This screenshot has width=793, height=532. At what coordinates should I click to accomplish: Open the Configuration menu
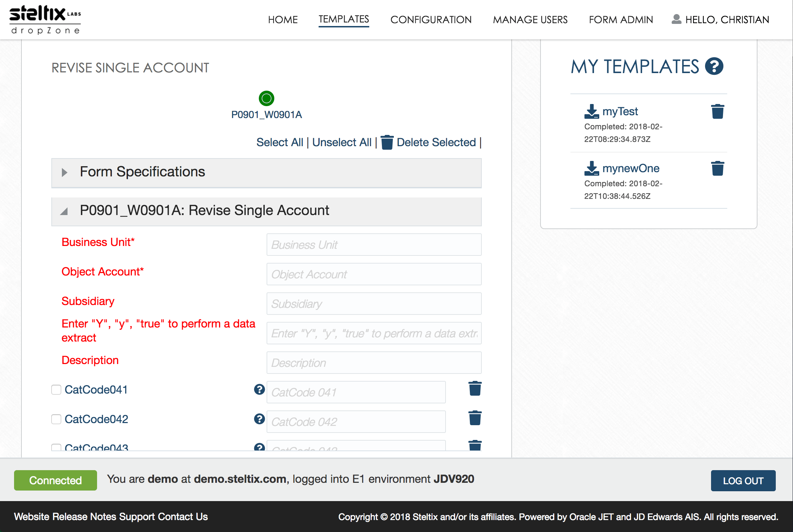point(431,20)
